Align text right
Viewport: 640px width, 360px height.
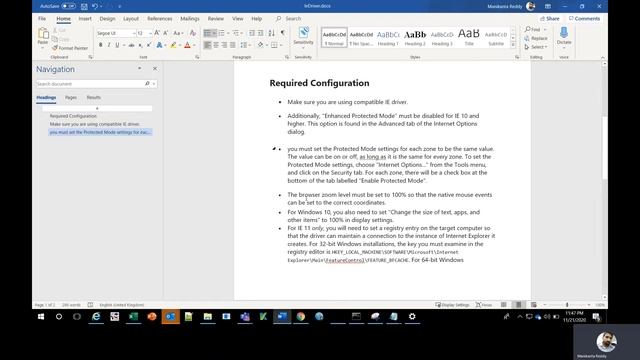pyautogui.click(x=224, y=45)
